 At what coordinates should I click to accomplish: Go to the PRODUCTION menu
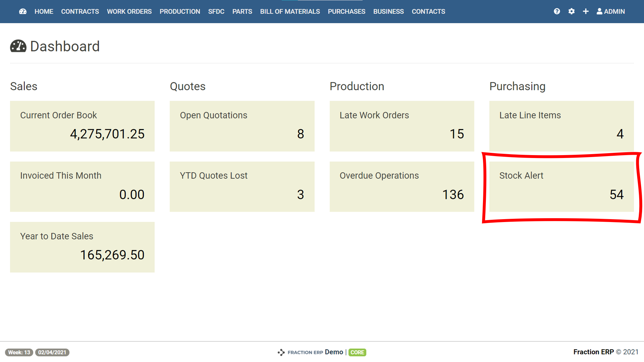(180, 12)
